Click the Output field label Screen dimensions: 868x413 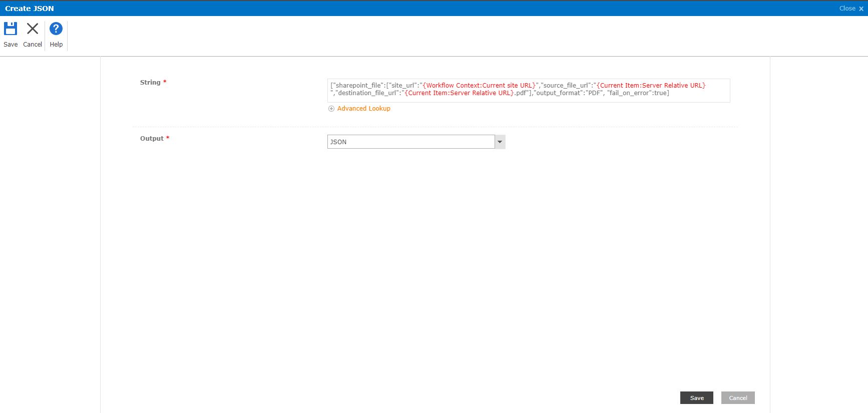pos(152,139)
